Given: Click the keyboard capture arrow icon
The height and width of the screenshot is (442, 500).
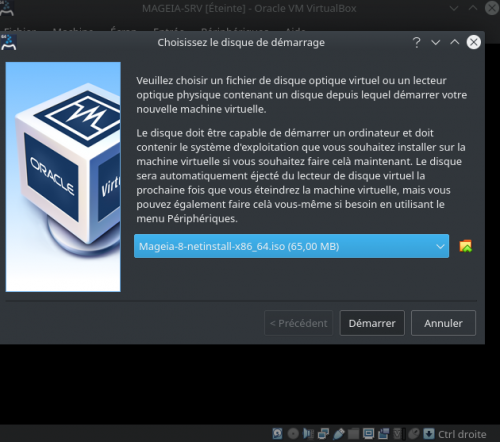Looking at the screenshot, I should coord(429,434).
